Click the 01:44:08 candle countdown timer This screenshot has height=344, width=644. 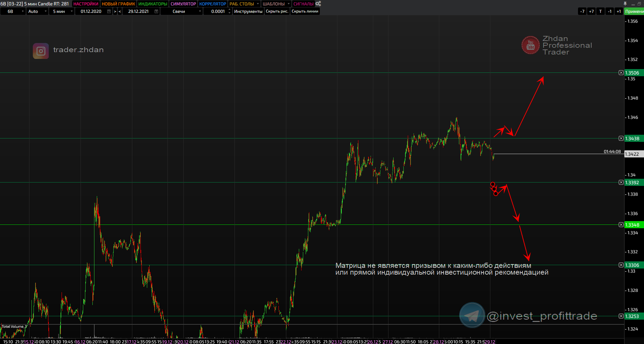(612, 151)
